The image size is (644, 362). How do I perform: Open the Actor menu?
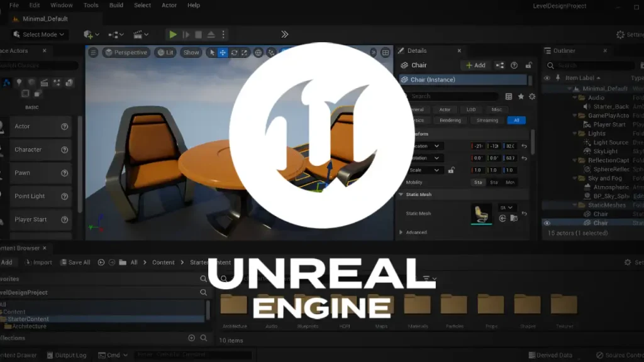click(169, 5)
